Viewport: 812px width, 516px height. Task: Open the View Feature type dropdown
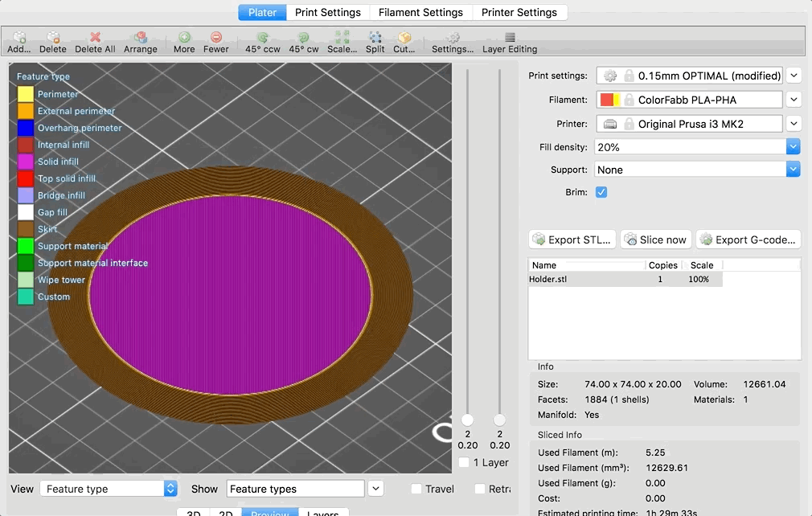click(x=109, y=489)
